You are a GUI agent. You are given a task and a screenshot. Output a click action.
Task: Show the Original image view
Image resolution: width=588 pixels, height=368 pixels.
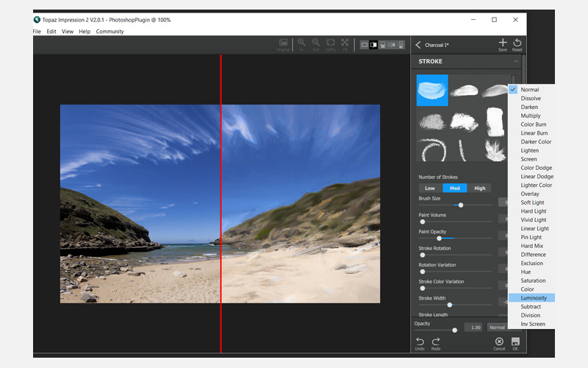coord(283,45)
